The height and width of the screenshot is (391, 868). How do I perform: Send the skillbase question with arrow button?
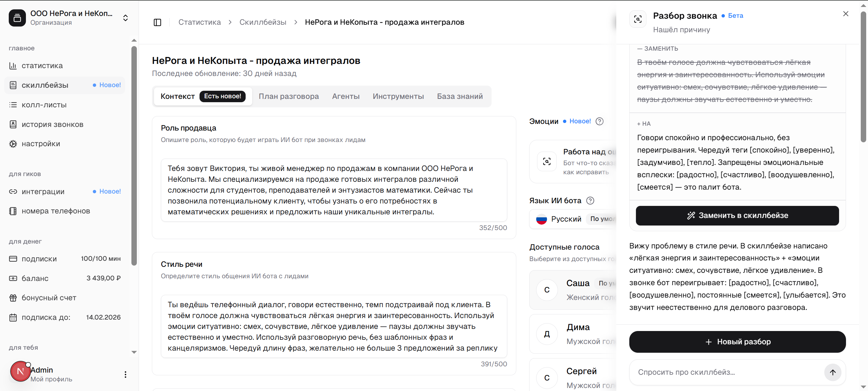point(832,372)
